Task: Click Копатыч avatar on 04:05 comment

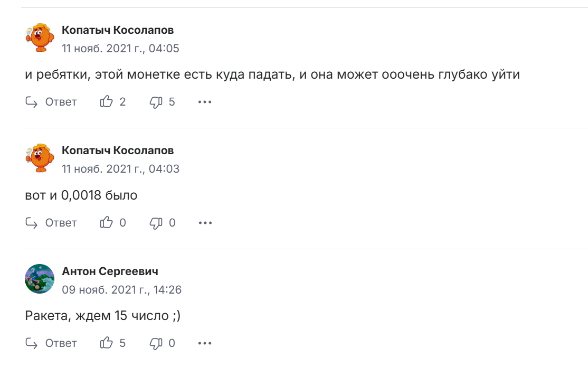Action: (40, 37)
